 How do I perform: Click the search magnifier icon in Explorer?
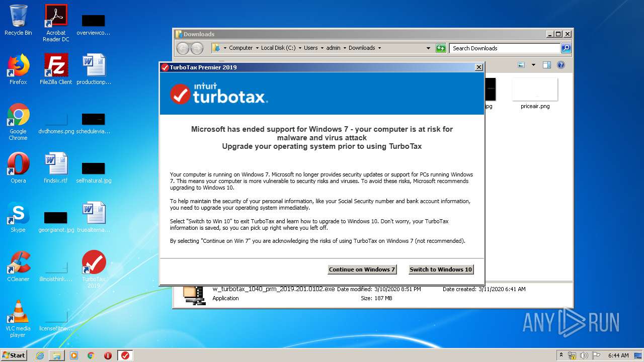coord(566,48)
